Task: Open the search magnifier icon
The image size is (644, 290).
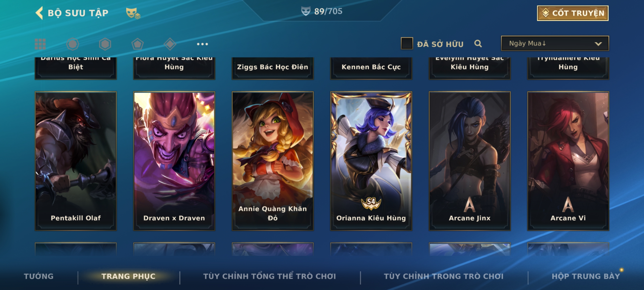Action: click(478, 44)
